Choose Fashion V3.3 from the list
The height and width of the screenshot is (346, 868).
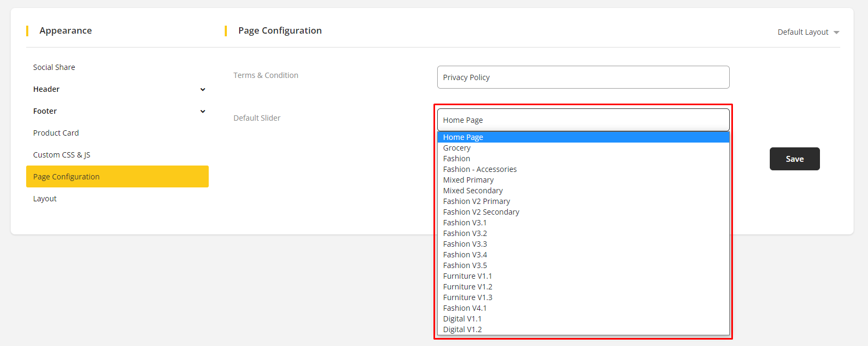tap(465, 244)
